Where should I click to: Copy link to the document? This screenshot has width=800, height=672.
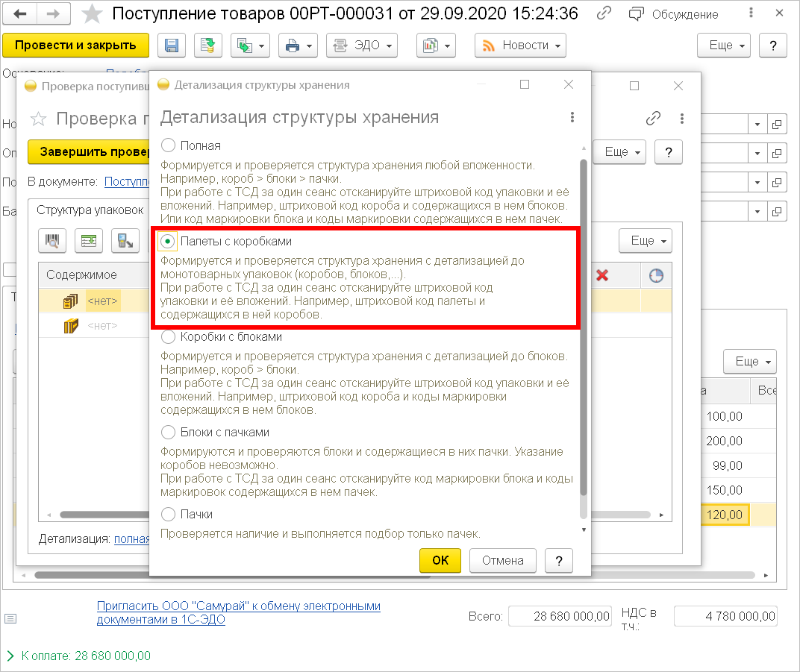coord(604,13)
